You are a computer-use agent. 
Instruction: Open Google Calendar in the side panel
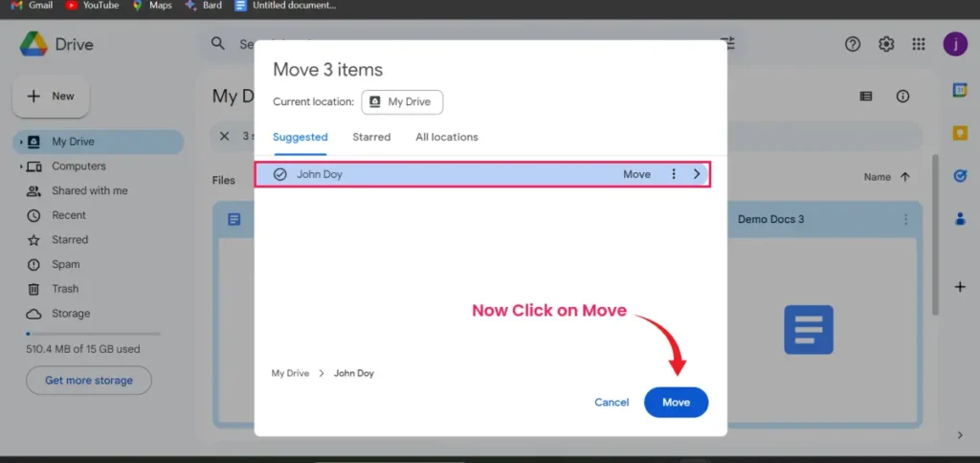pyautogui.click(x=959, y=90)
